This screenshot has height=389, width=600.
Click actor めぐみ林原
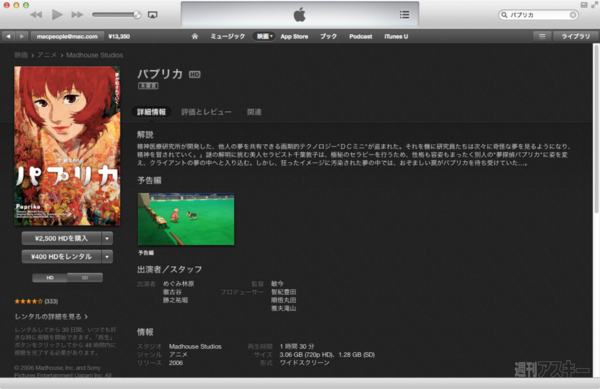click(x=178, y=284)
